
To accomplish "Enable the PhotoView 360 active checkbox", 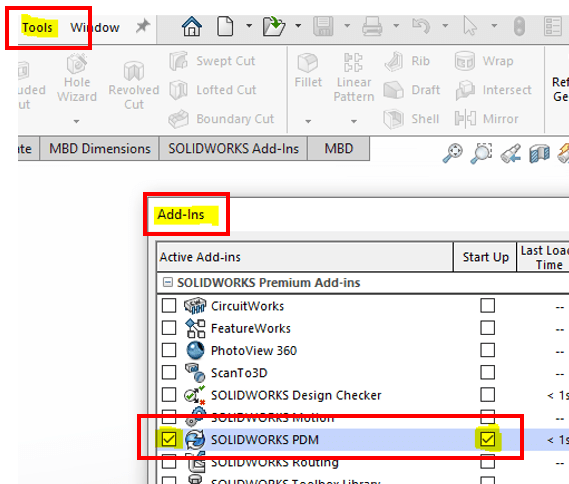I will [169, 350].
